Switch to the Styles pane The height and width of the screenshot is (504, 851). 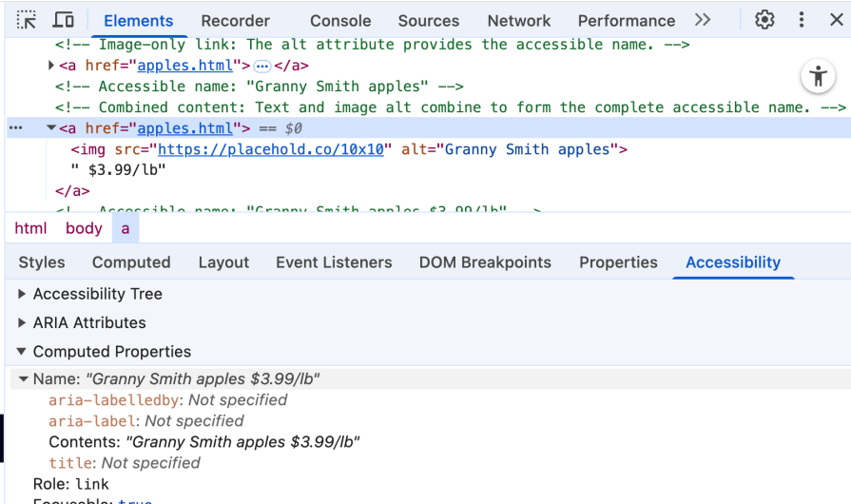[42, 262]
